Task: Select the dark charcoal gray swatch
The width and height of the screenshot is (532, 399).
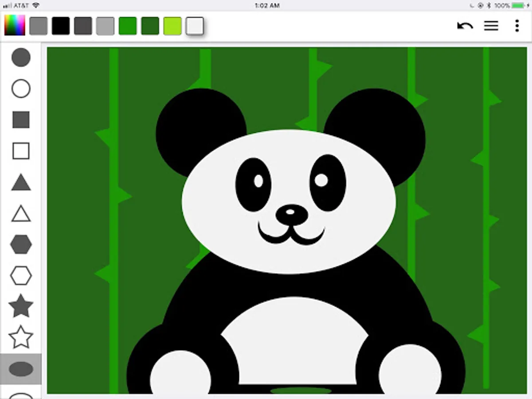Action: click(83, 26)
